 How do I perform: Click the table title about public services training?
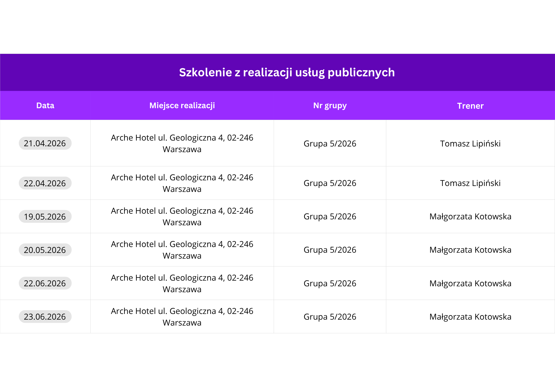pos(287,72)
